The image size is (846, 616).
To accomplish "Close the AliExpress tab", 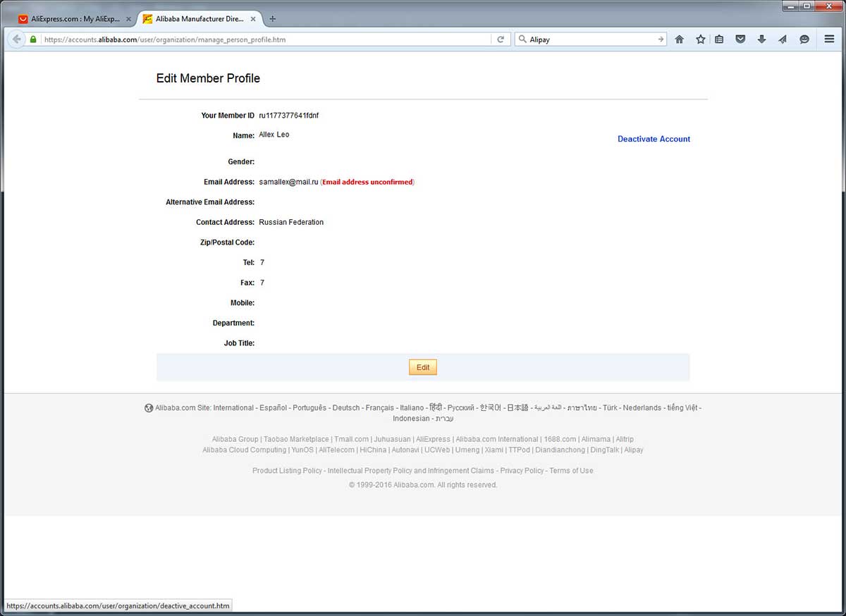I will 128,19.
